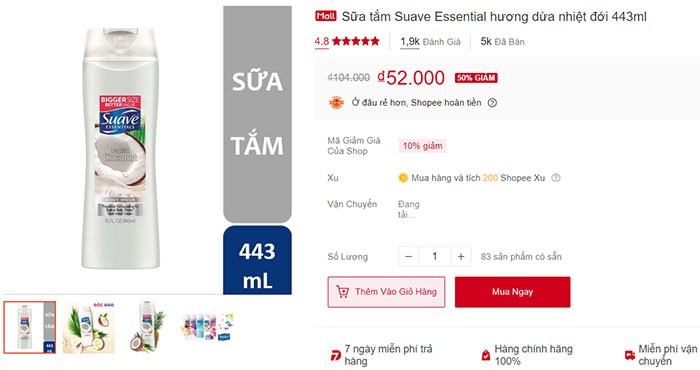
Task: Click the Mua Ngay button
Action: 512,292
